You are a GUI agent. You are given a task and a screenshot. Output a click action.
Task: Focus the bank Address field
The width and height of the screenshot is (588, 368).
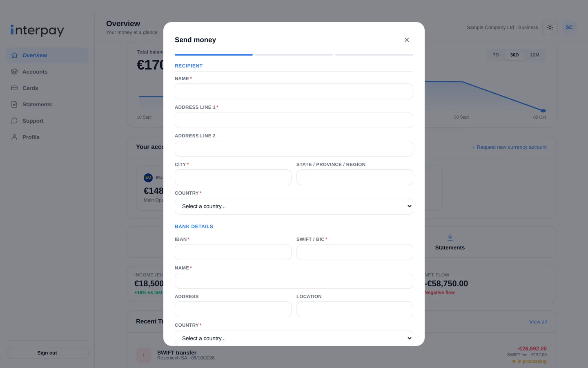233,310
